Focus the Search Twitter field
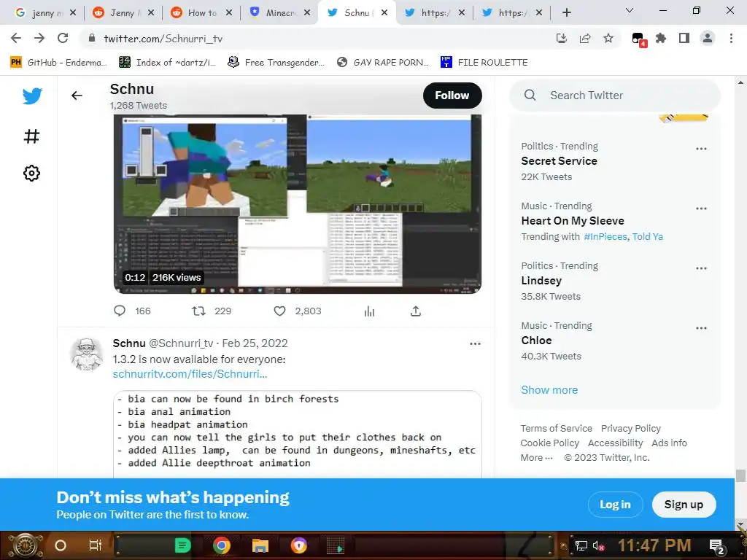747x560 pixels. pyautogui.click(x=614, y=96)
